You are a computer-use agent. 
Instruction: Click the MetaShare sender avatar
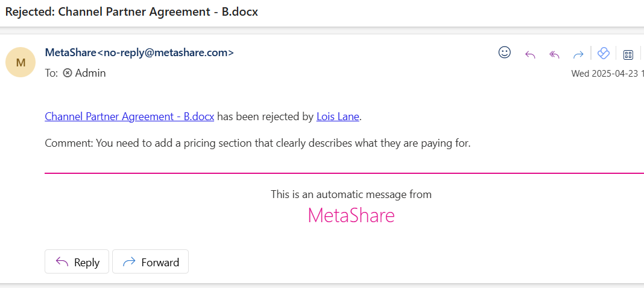tap(21, 62)
